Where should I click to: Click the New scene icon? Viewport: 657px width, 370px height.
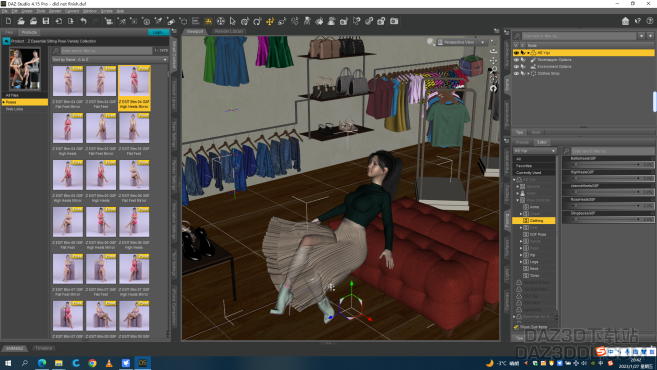[8, 21]
